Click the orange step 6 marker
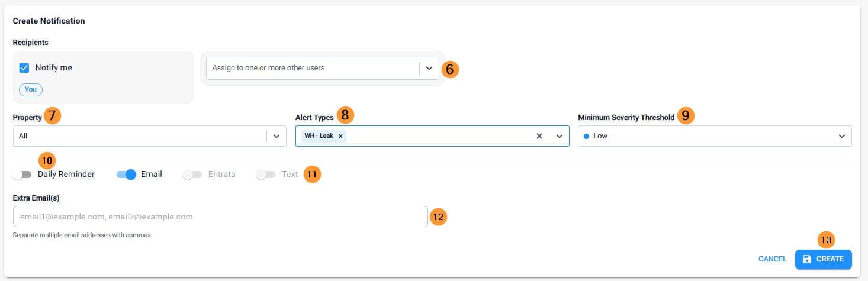Screen dimensions: 868x281 tap(450, 69)
